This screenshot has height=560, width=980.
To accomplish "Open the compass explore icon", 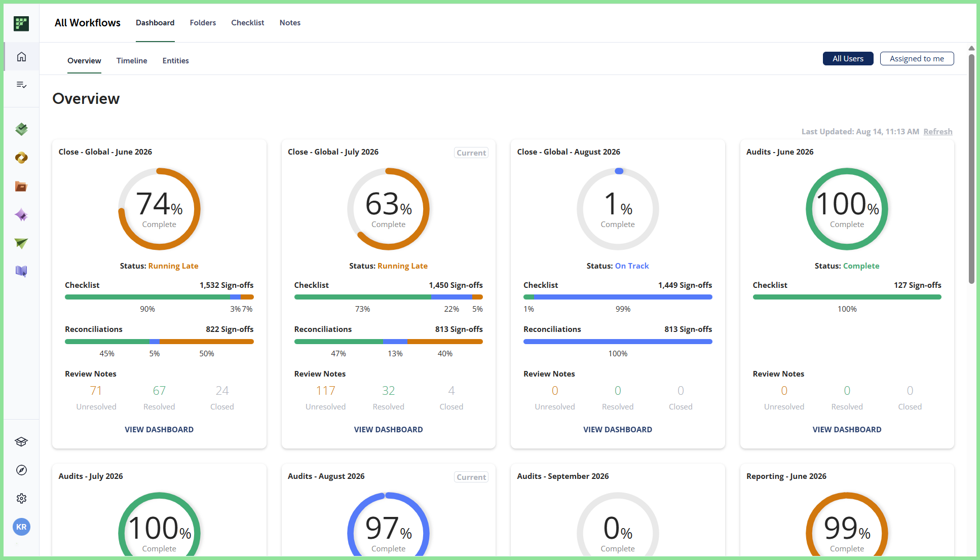I will pyautogui.click(x=21, y=470).
